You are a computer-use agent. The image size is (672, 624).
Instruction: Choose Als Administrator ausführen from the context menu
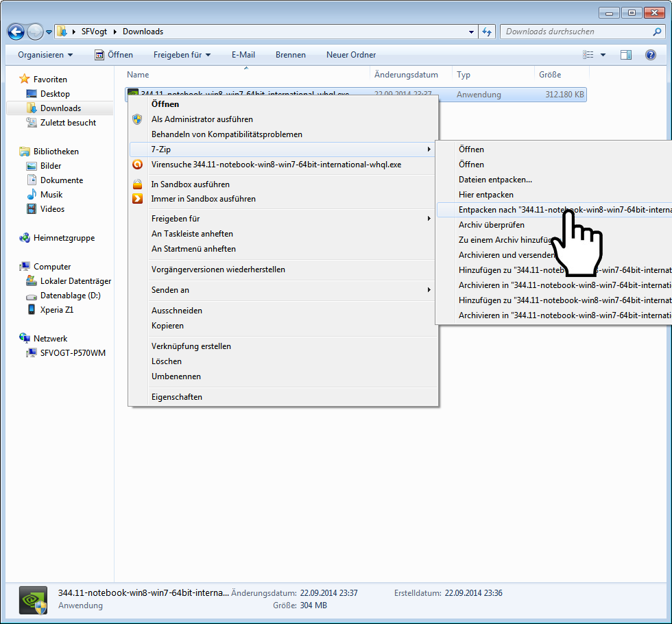[283, 119]
